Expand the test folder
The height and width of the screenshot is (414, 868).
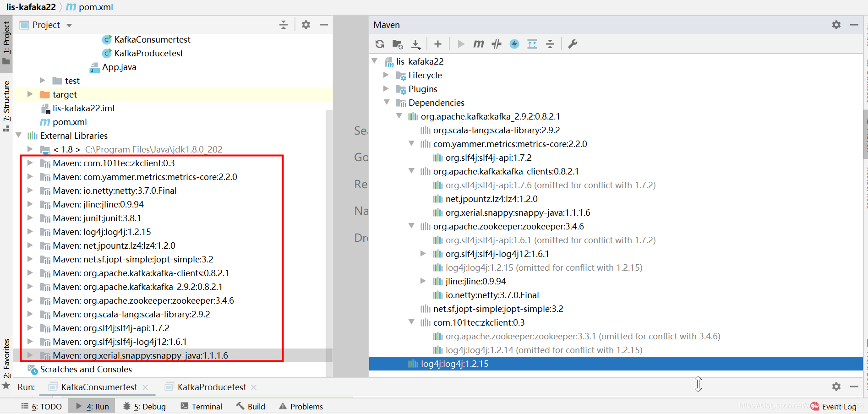pyautogui.click(x=43, y=81)
